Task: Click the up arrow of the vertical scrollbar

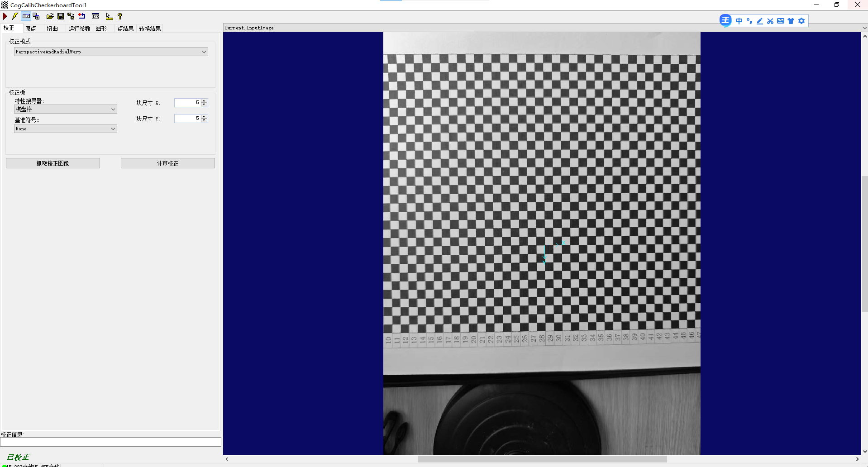Action: [x=864, y=36]
